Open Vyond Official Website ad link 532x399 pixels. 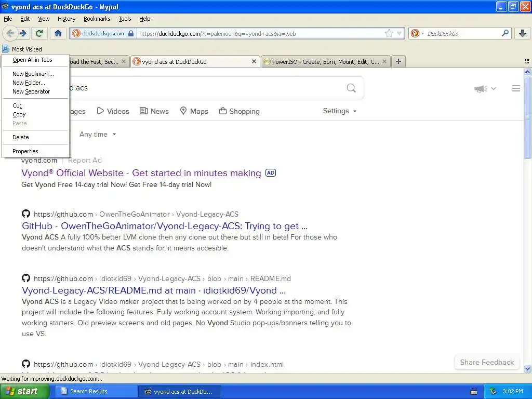point(141,173)
